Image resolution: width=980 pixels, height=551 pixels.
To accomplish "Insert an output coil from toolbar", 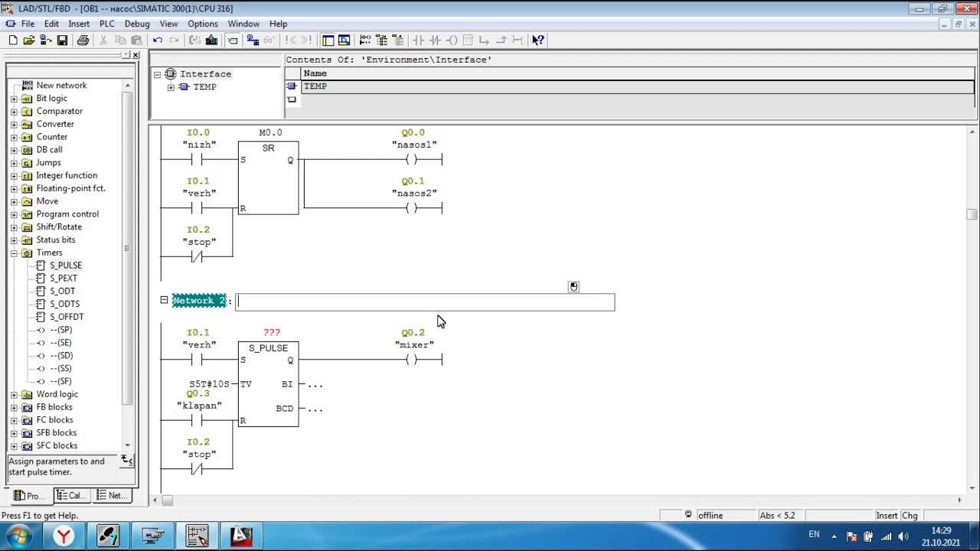I will click(x=452, y=41).
